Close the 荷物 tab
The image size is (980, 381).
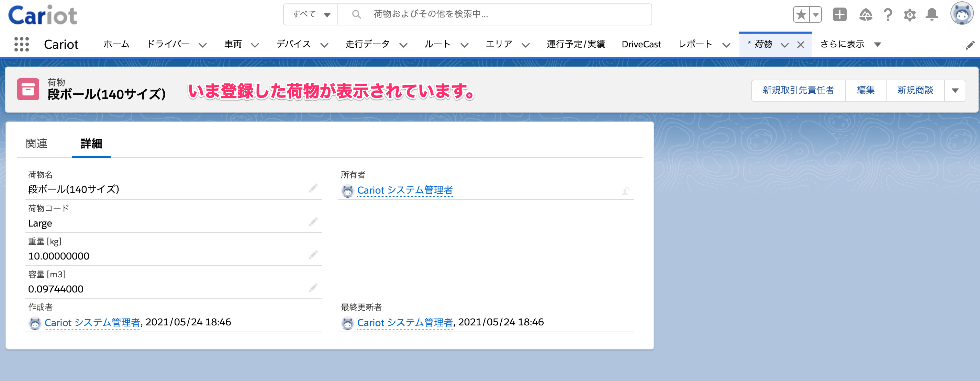tap(800, 45)
